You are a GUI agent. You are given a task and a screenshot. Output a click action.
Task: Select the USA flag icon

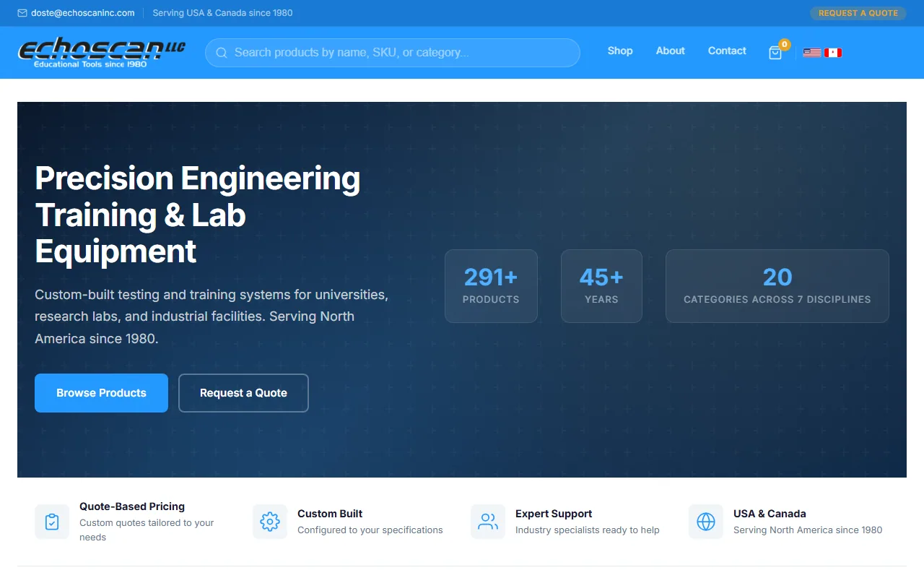(812, 53)
